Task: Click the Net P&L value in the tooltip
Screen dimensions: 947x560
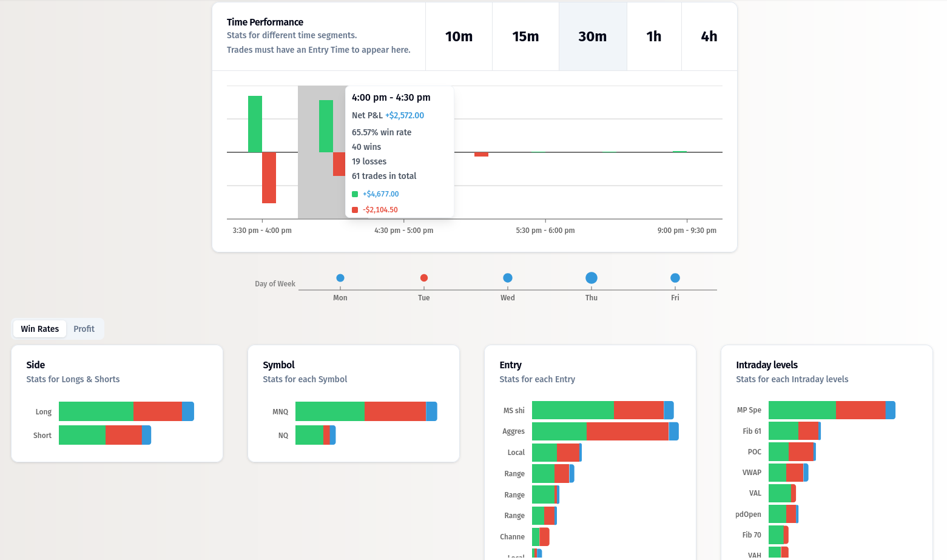Action: point(405,115)
